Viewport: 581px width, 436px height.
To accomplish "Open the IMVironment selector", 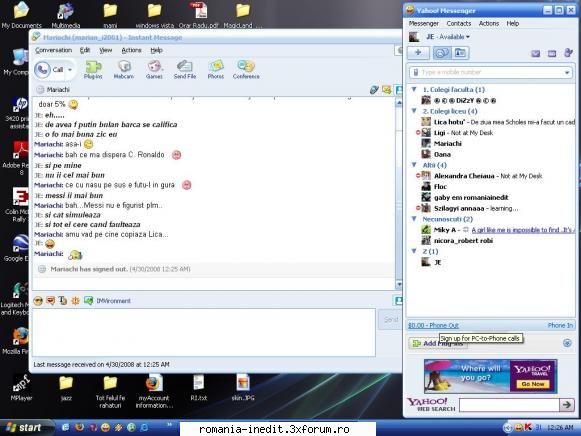I will [109, 301].
